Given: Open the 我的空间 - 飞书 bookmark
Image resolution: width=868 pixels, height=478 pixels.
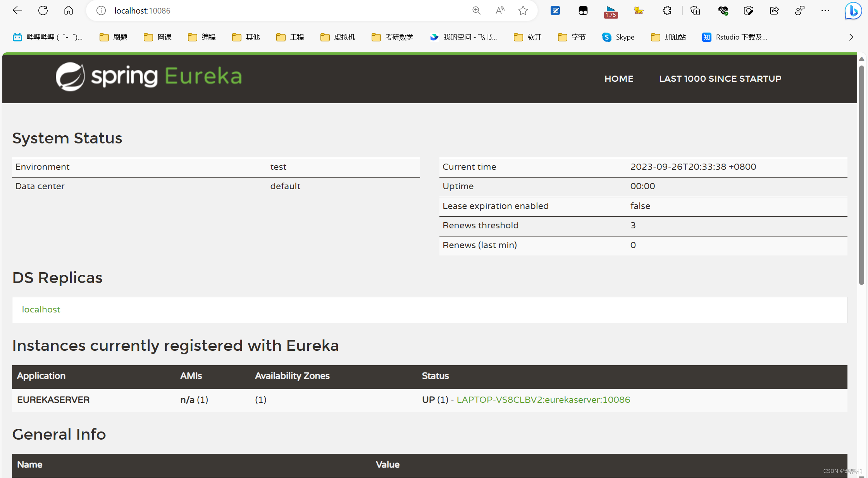Looking at the screenshot, I should (463, 37).
